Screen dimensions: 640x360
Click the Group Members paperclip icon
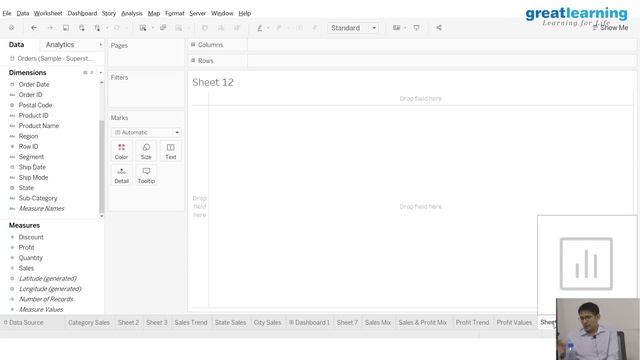[279, 28]
